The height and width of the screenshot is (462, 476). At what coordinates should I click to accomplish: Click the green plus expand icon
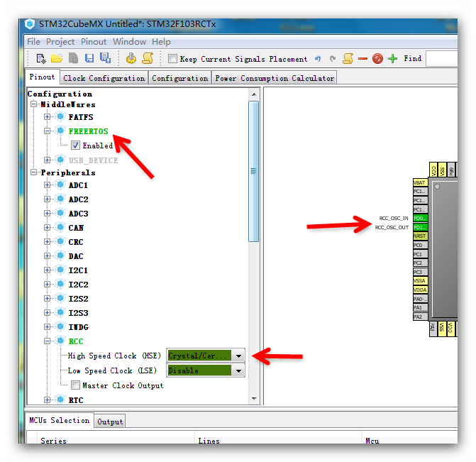point(392,58)
